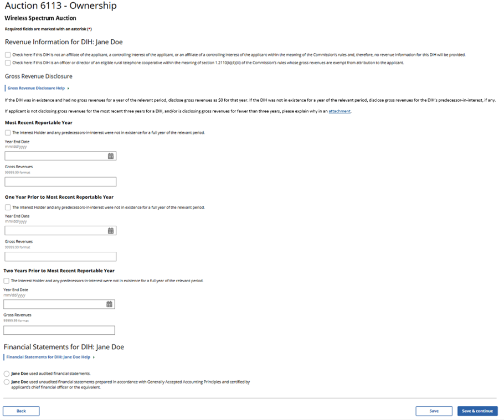The image size is (504, 420).
Task: Click the Back button
Action: [x=21, y=411]
